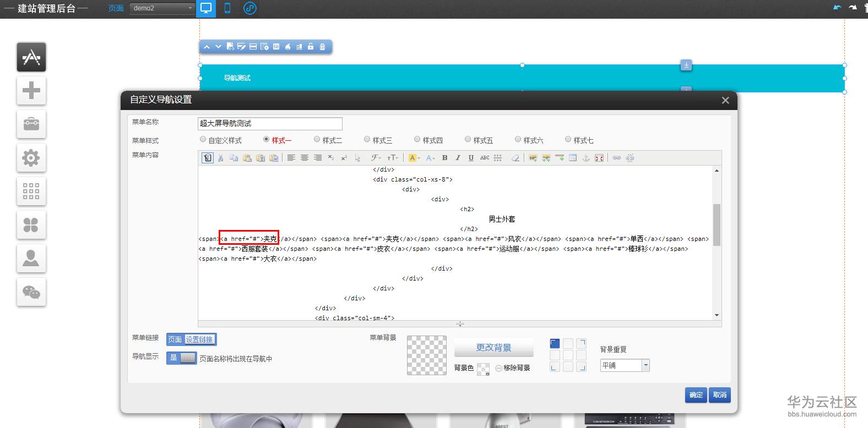Insert anchor via editor toolbar icon
The width and height of the screenshot is (868, 428).
(x=586, y=158)
